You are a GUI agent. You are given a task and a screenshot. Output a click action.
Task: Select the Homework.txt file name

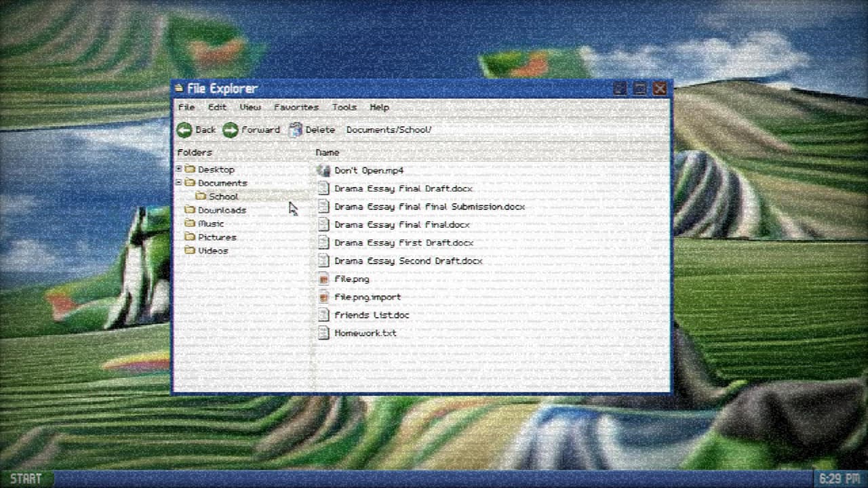(366, 333)
